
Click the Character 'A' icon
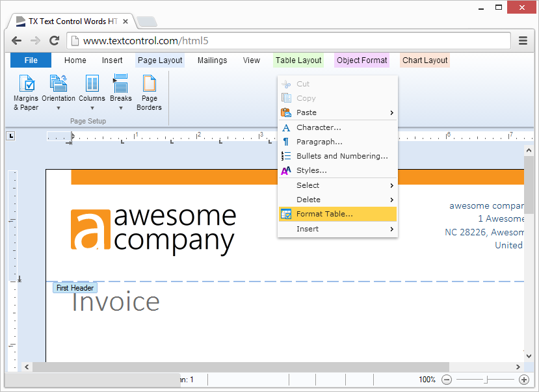tap(286, 128)
